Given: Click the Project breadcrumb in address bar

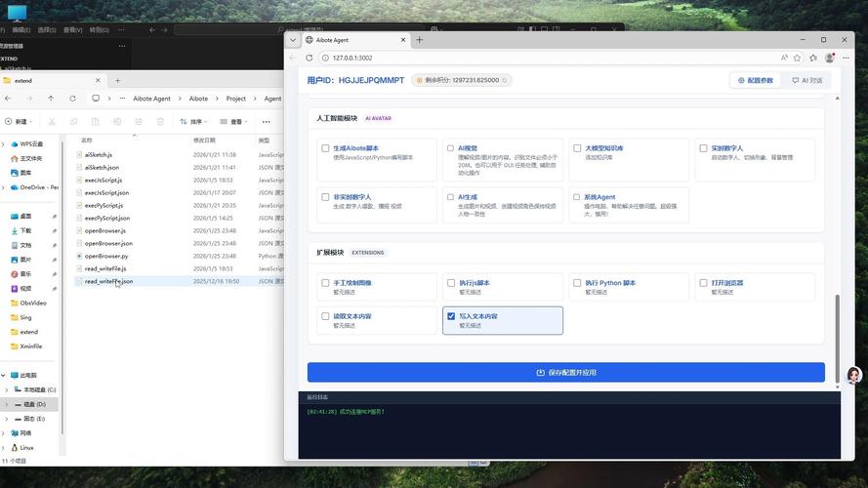Looking at the screenshot, I should (235, 99).
